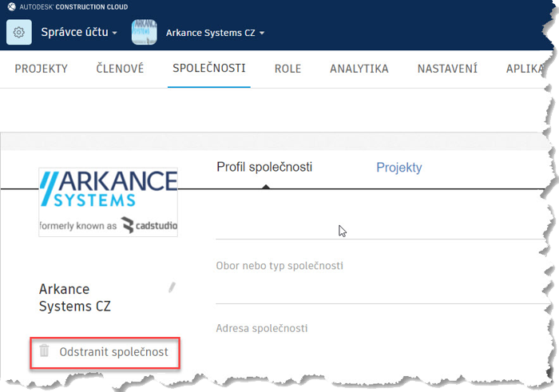
Task: Select the SPOLEČNOSTI tab
Action: (209, 69)
